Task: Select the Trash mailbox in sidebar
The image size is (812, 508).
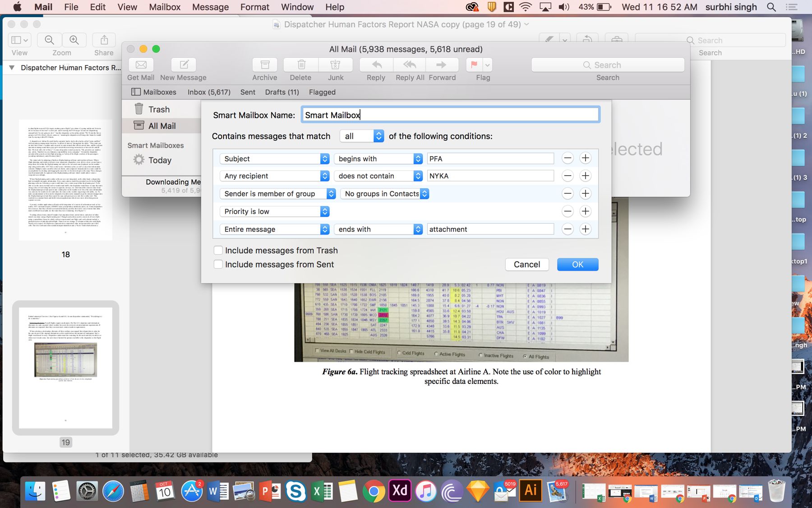Action: 161,109
